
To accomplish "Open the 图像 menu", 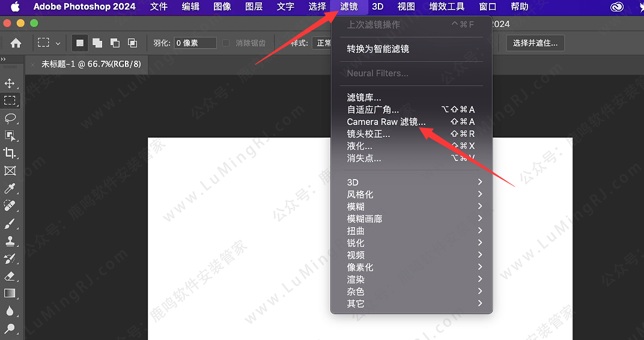I will click(222, 7).
